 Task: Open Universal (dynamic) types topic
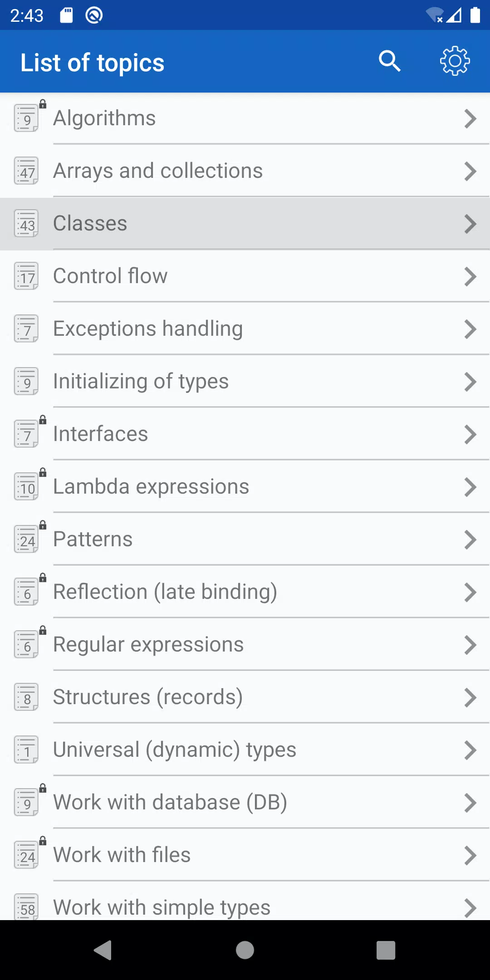(x=245, y=750)
